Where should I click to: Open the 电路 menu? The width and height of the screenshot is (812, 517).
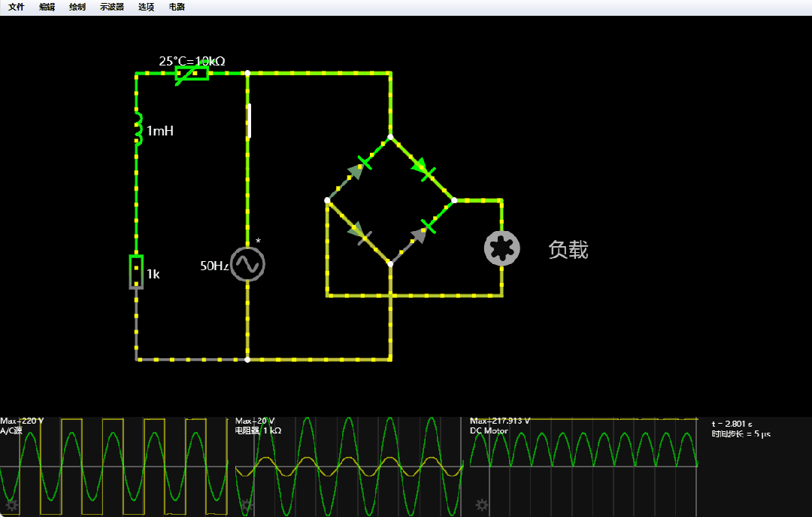point(177,7)
